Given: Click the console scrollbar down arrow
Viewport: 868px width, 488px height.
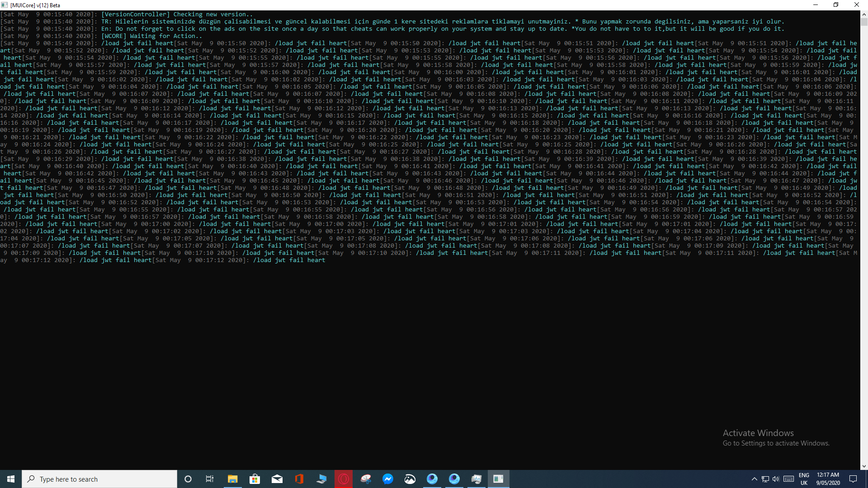Looking at the screenshot, I should (864, 466).
